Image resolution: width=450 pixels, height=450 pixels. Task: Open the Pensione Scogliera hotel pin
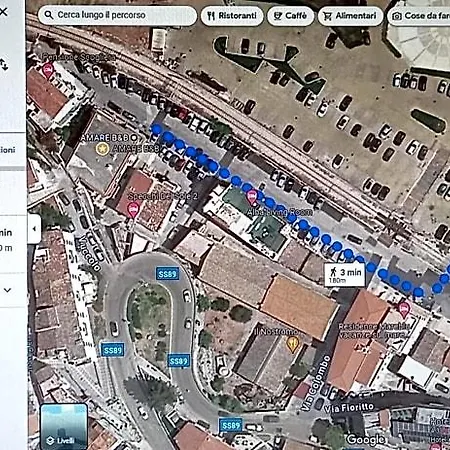pos(48,71)
